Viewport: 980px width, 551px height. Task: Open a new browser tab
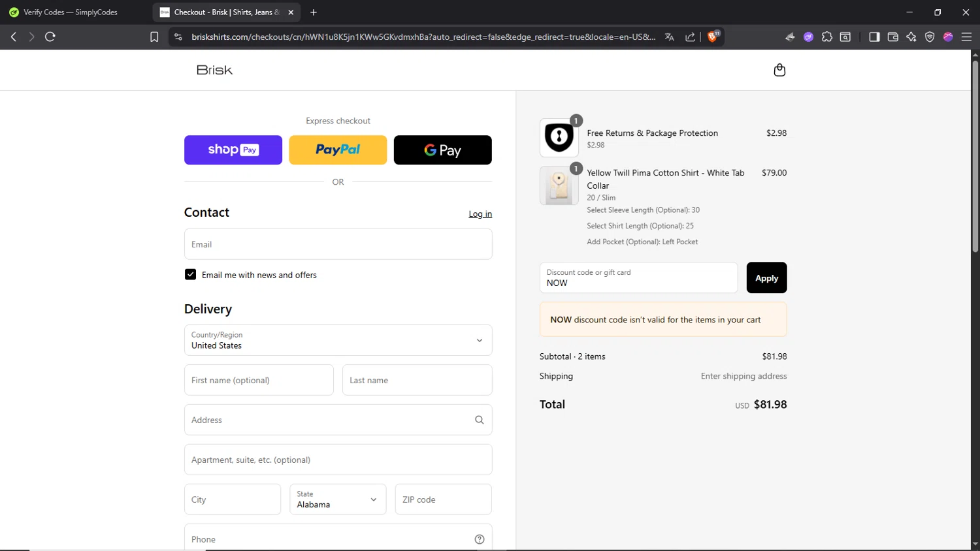tap(314, 12)
